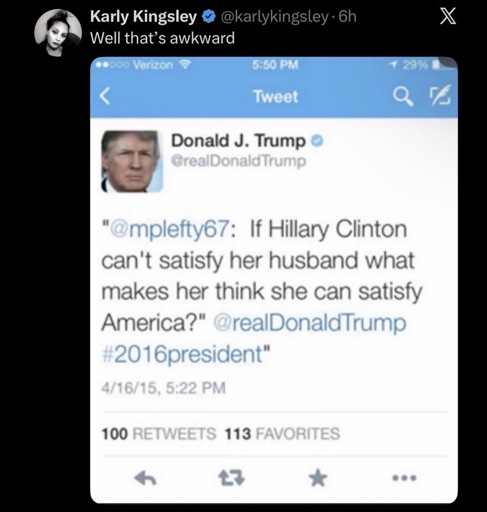This screenshot has width=487, height=512.
Task: Click the Karly Kingsley display name
Action: coord(143,17)
